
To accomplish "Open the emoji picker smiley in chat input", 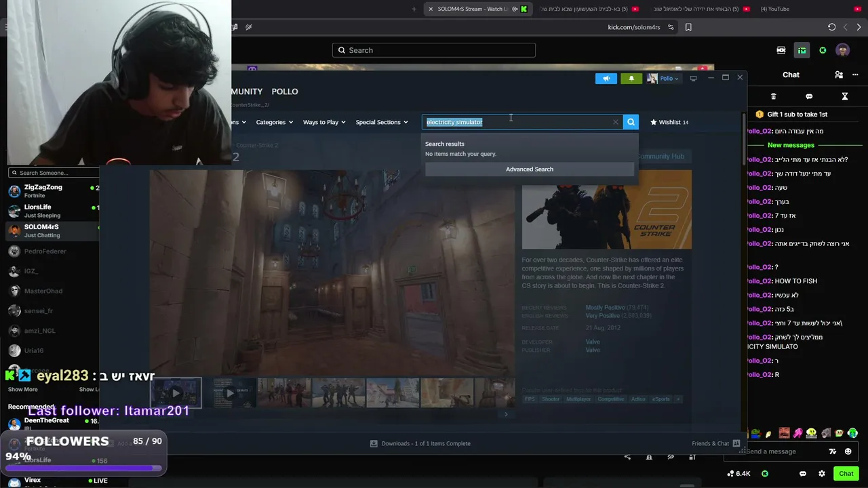I will 848,451.
